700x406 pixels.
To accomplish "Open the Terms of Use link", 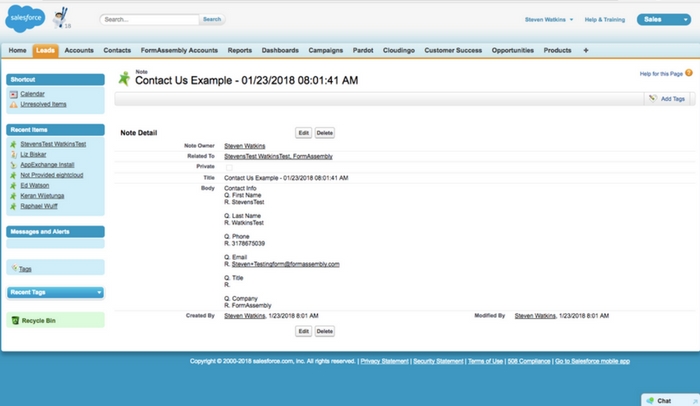I will [x=485, y=361].
